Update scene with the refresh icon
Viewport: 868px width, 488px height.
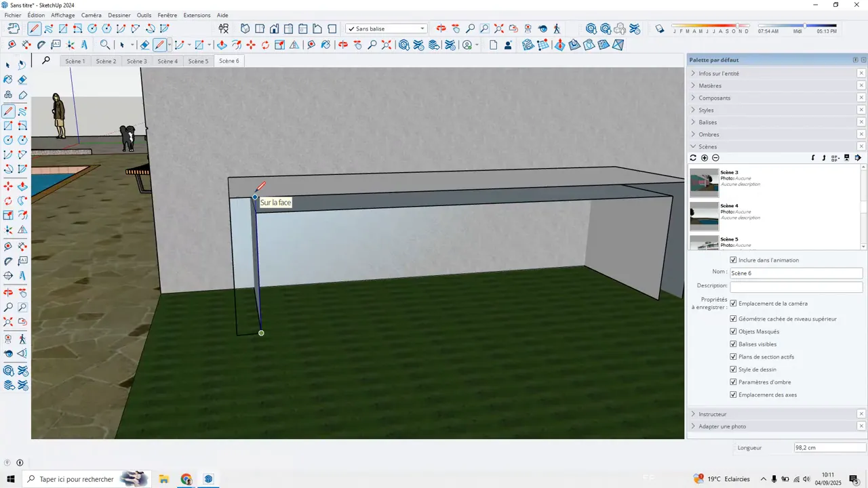point(693,158)
